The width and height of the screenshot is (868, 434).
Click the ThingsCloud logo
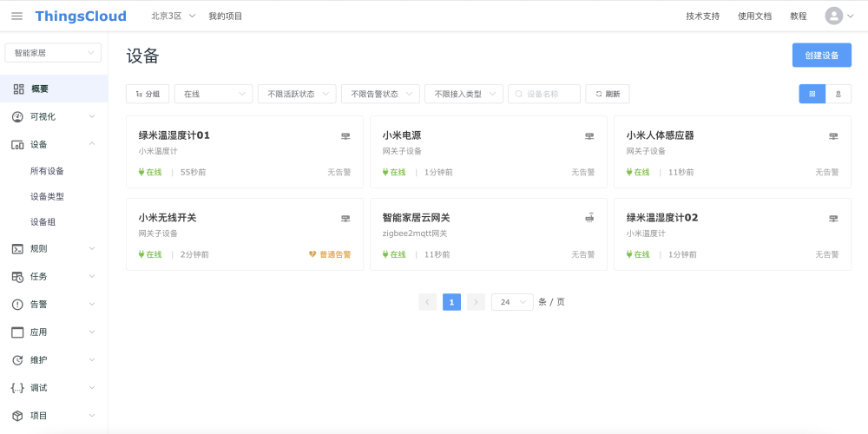[x=81, y=16]
